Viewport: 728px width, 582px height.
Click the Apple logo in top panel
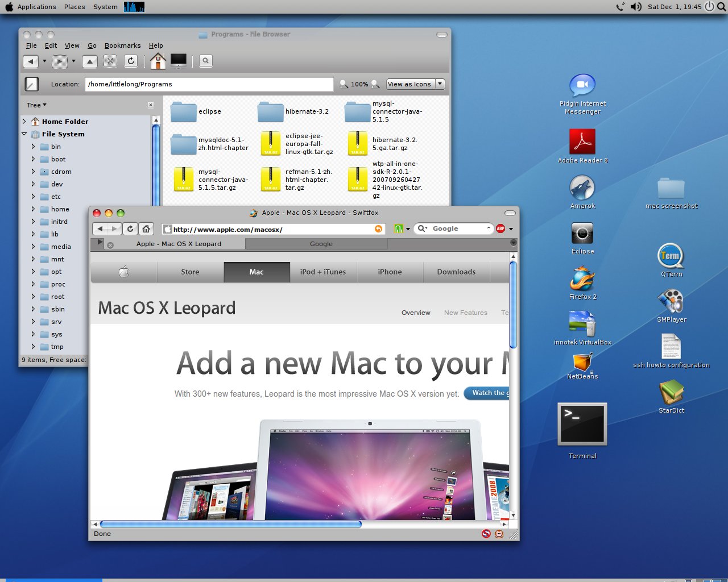9,7
